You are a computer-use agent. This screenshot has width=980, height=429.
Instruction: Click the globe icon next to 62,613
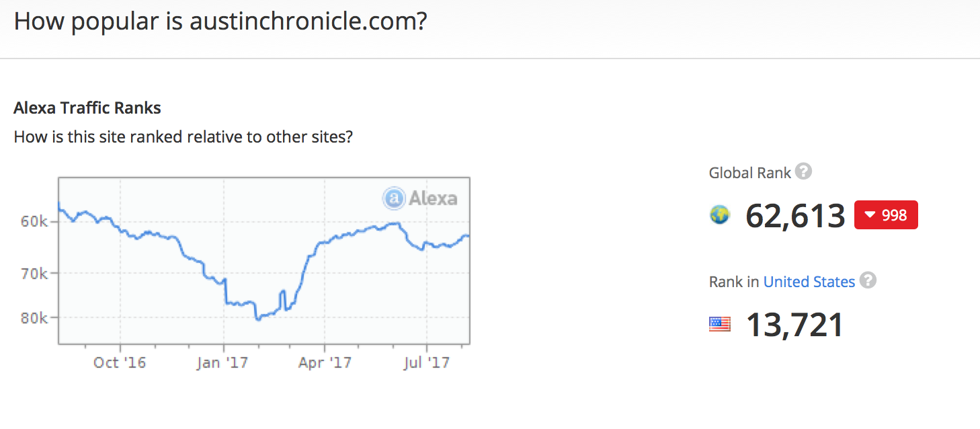(720, 215)
